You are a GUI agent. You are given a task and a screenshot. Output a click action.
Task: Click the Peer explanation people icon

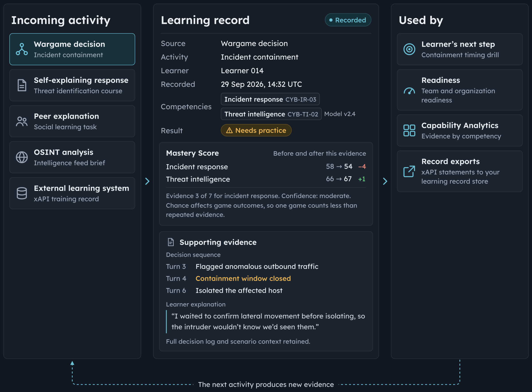pos(22,121)
